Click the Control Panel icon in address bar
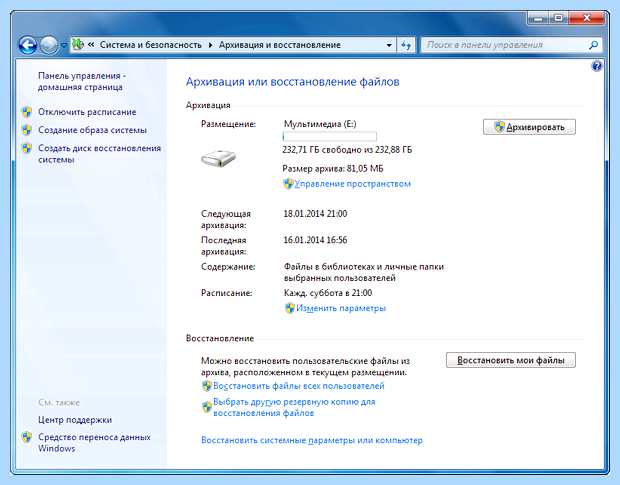620x485 pixels. 78,44
